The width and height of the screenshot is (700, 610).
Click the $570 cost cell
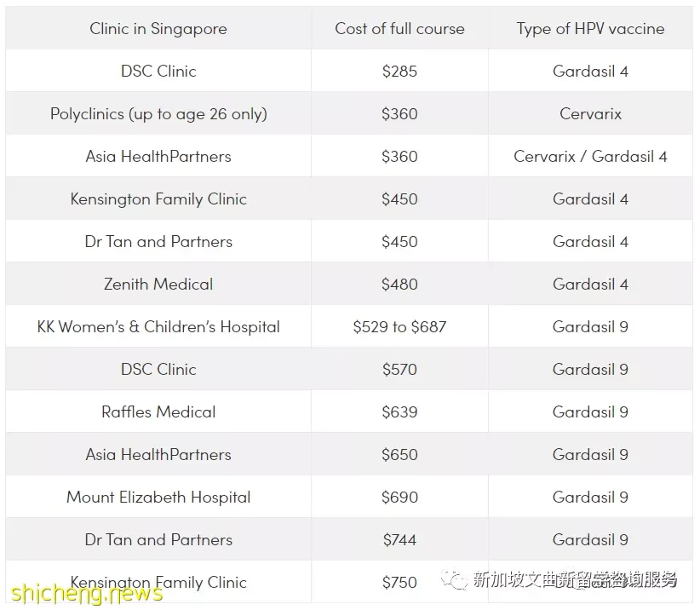click(399, 369)
